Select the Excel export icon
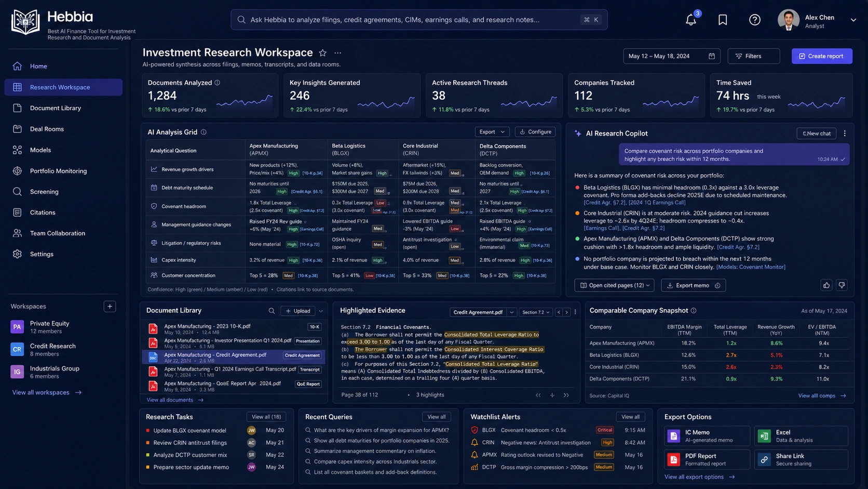 (x=764, y=436)
